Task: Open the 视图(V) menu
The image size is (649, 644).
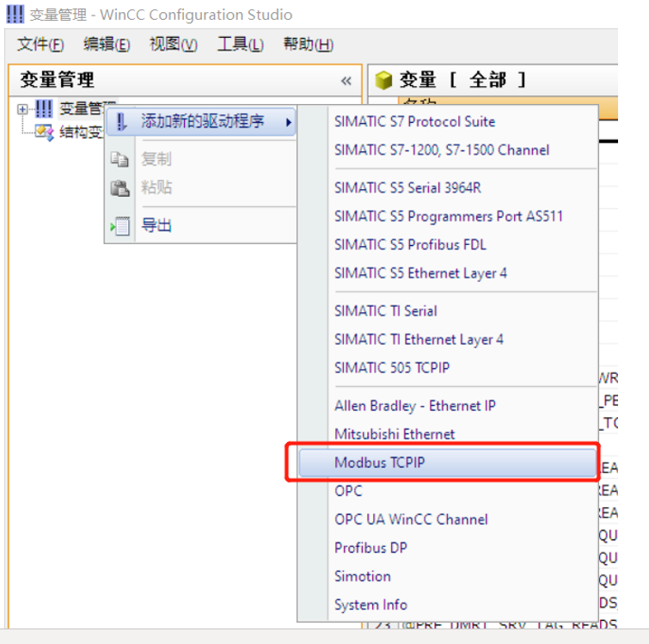Action: pyautogui.click(x=173, y=45)
